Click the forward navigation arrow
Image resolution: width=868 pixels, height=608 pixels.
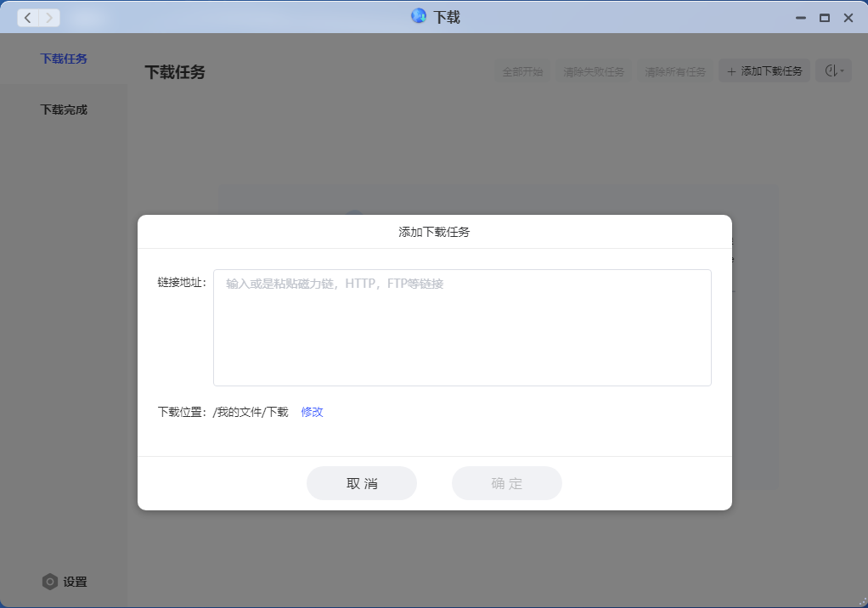click(x=49, y=18)
